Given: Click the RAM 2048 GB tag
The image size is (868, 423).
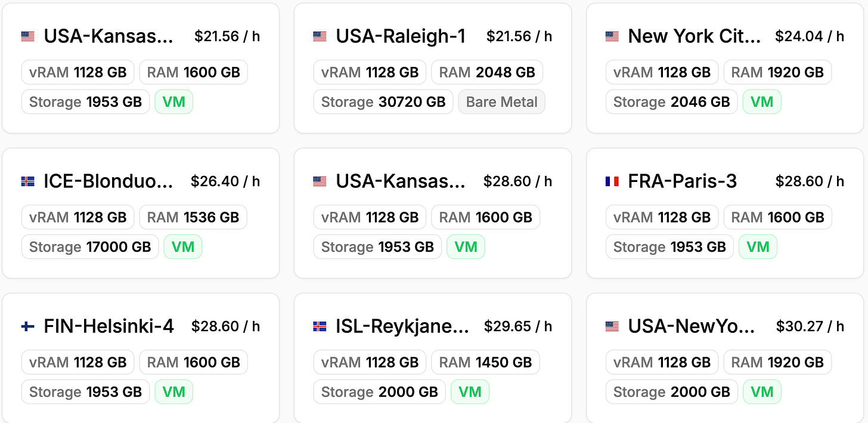Looking at the screenshot, I should tap(487, 72).
